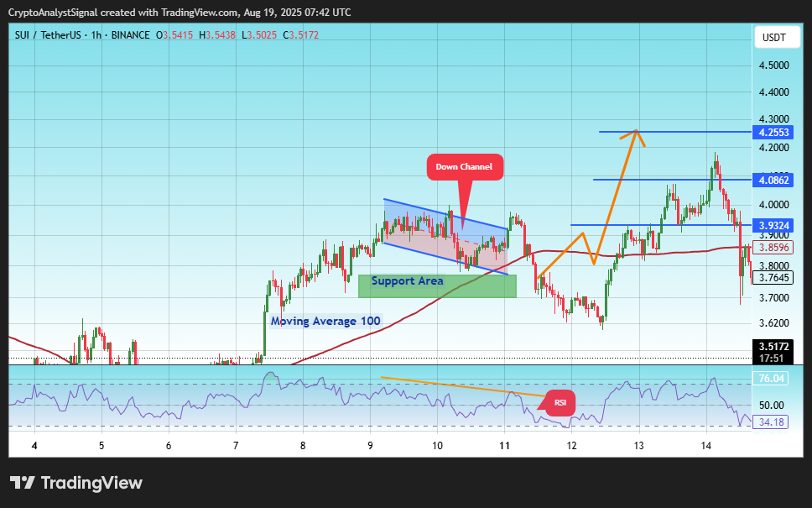Click the Moving Average 100 text label
This screenshot has height=508, width=812.
[325, 322]
